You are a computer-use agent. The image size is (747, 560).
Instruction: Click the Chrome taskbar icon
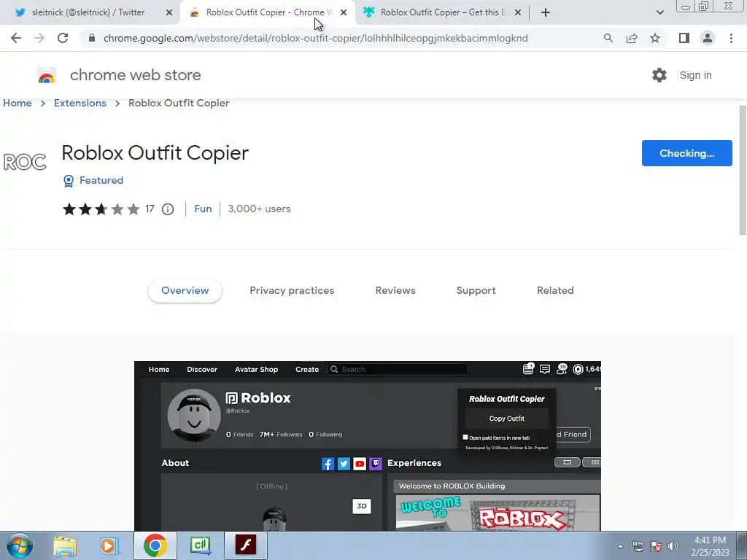tap(155, 545)
